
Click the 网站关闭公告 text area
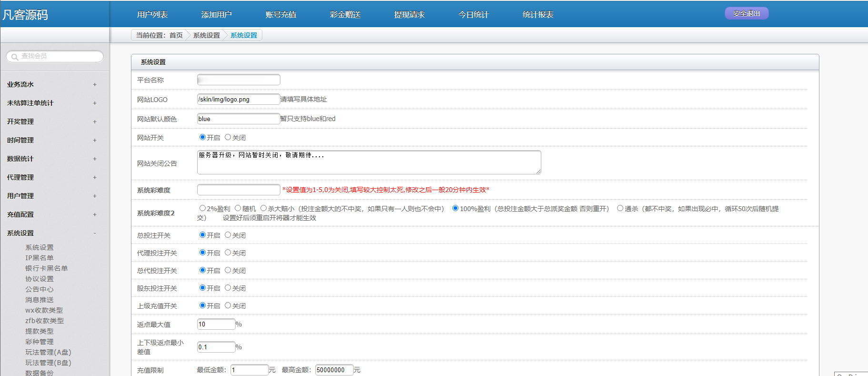click(x=369, y=162)
